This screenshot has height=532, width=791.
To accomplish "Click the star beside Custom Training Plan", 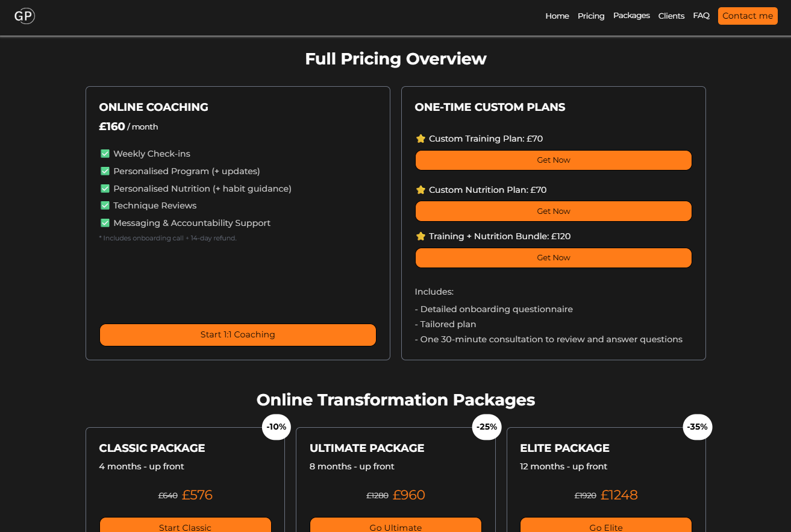I will 421,139.
